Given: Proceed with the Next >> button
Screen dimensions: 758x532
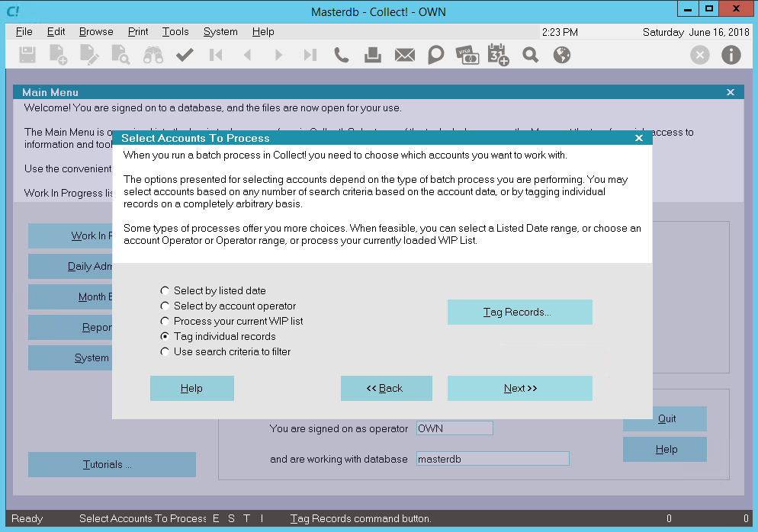Looking at the screenshot, I should pos(519,389).
